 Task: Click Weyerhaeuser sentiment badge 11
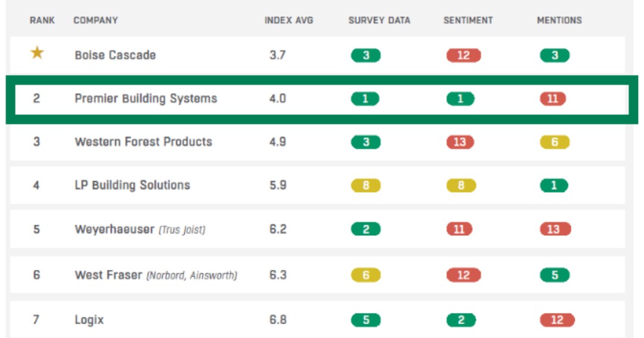(x=460, y=229)
